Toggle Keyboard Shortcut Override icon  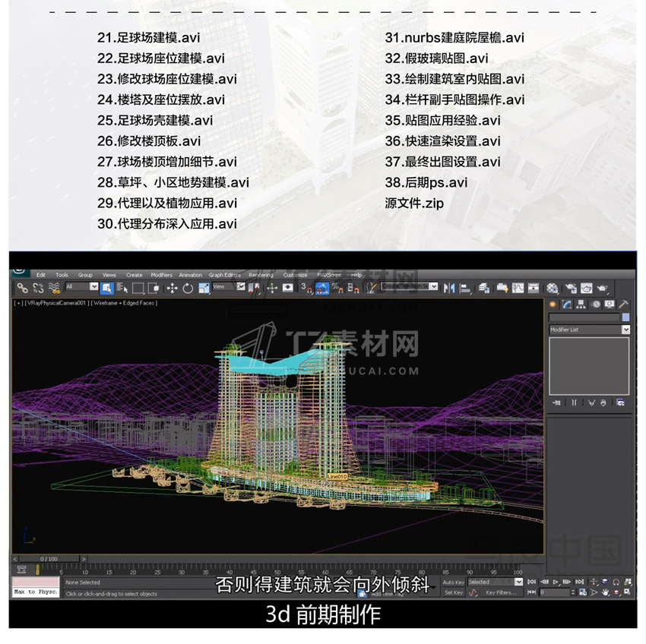[287, 288]
